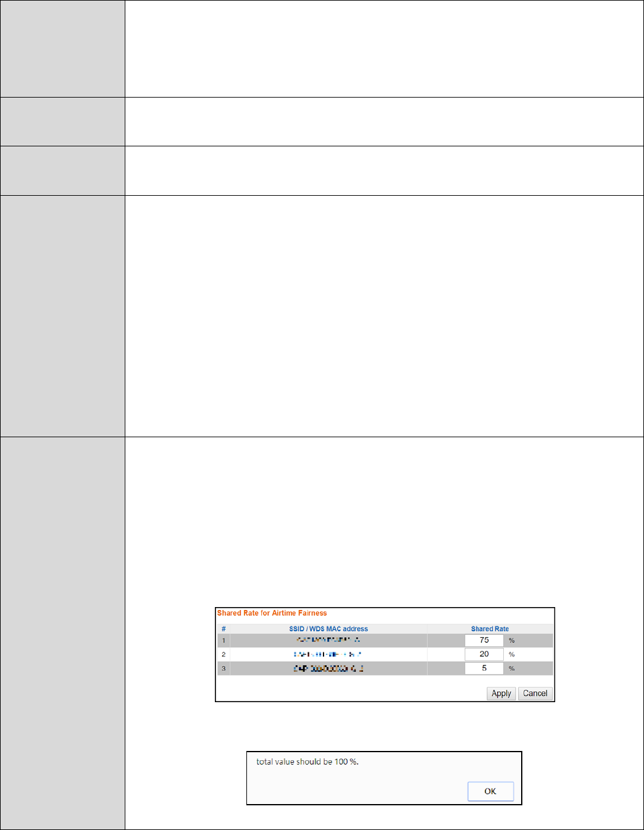Click the total value should be 100 % message
The image size is (644, 830).
tap(307, 761)
